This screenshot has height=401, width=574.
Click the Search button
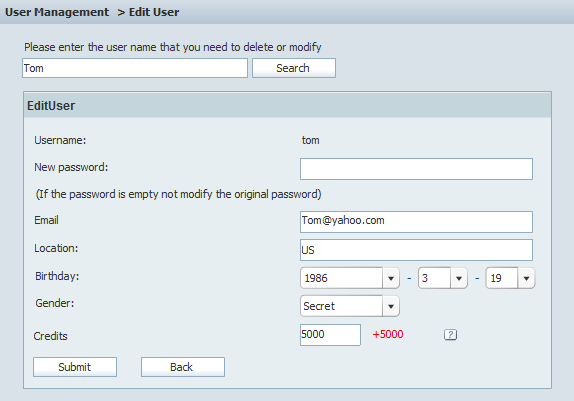click(294, 68)
